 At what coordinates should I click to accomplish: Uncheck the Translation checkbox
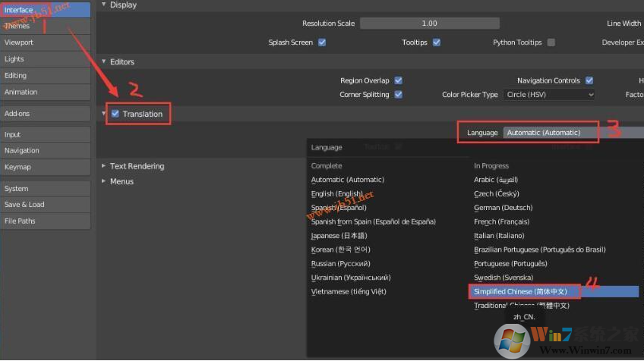pos(115,114)
